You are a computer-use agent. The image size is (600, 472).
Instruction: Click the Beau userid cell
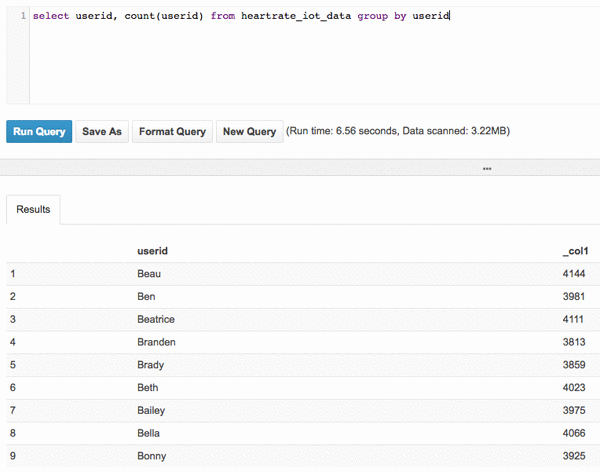click(149, 274)
